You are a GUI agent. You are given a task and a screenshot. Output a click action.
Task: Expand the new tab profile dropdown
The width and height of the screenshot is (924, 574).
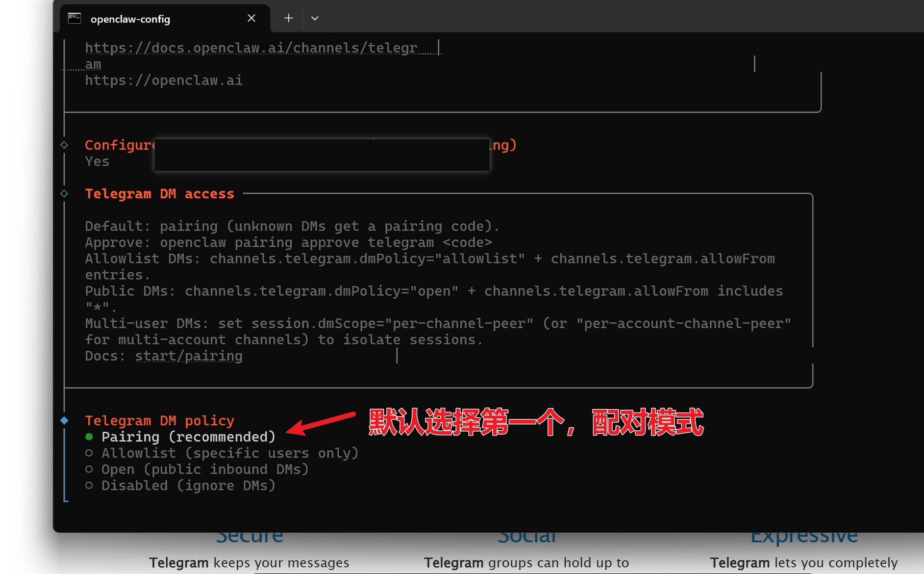click(315, 18)
